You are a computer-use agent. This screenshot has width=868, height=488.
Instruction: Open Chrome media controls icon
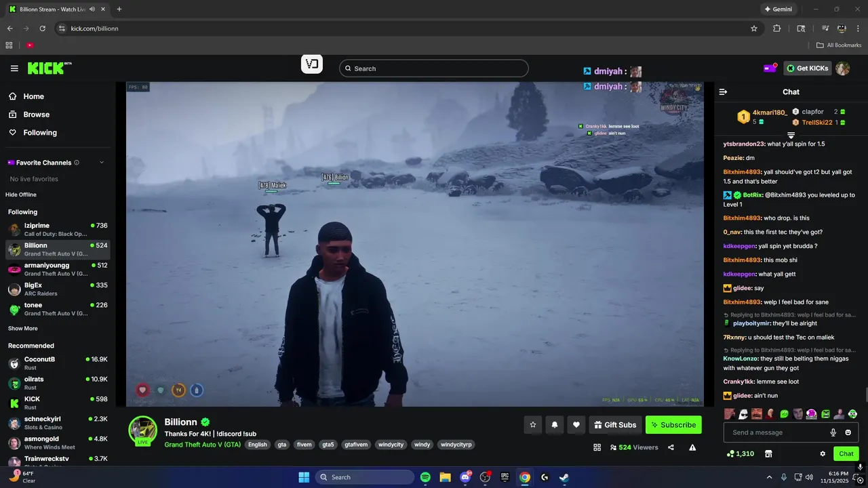point(825,28)
